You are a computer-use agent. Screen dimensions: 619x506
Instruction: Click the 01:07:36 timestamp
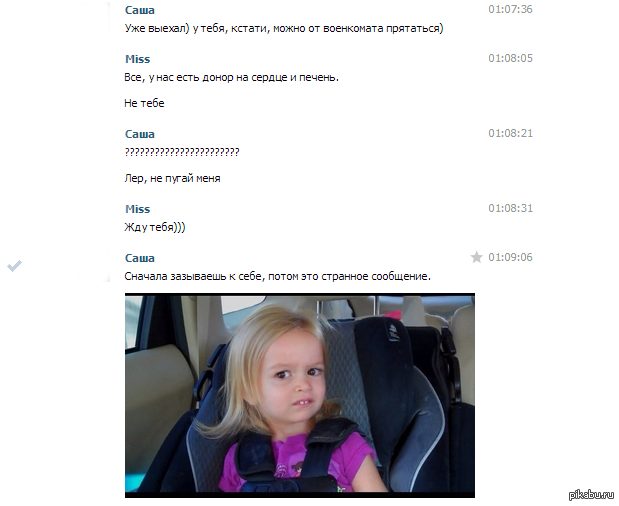coord(510,9)
